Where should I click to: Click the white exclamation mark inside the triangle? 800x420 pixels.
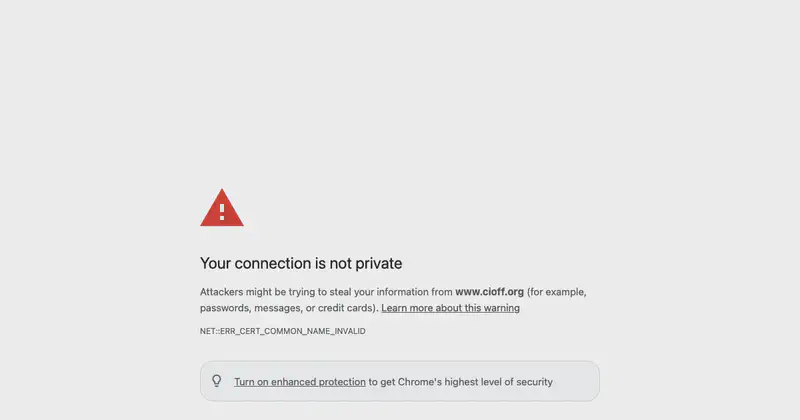coord(222,211)
